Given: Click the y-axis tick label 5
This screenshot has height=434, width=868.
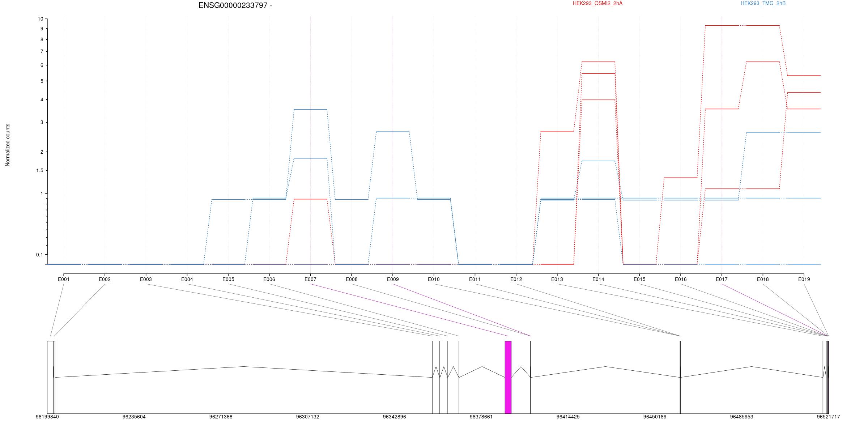Looking at the screenshot, I should tap(42, 81).
